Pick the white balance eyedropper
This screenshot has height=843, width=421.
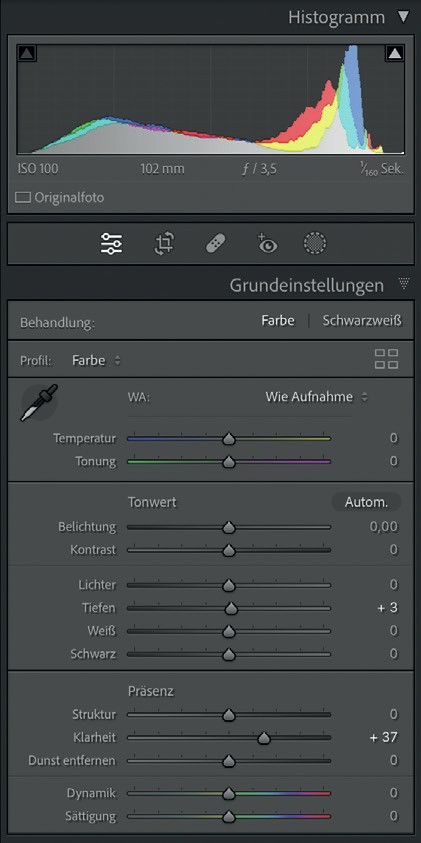coord(39,403)
